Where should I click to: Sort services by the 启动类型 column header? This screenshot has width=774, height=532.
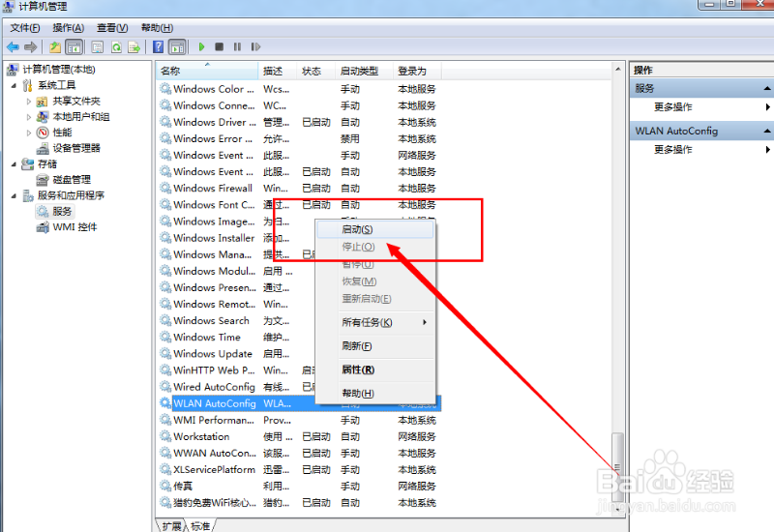pos(359,71)
